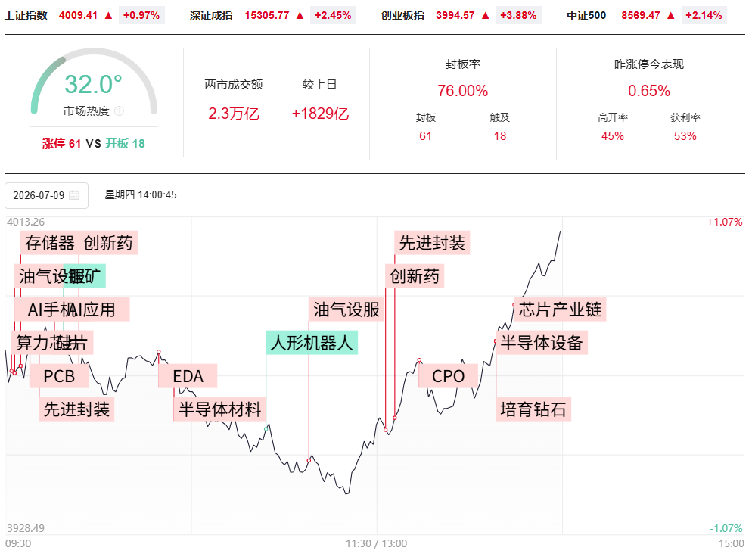Open the calendar icon in date field
The height and width of the screenshot is (560, 752).
point(74,194)
